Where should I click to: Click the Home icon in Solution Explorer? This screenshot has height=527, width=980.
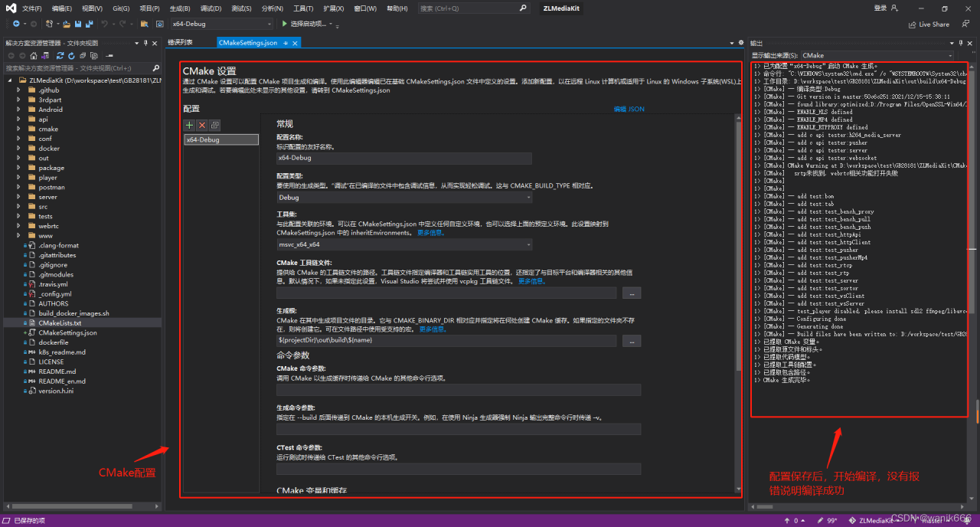click(x=35, y=56)
